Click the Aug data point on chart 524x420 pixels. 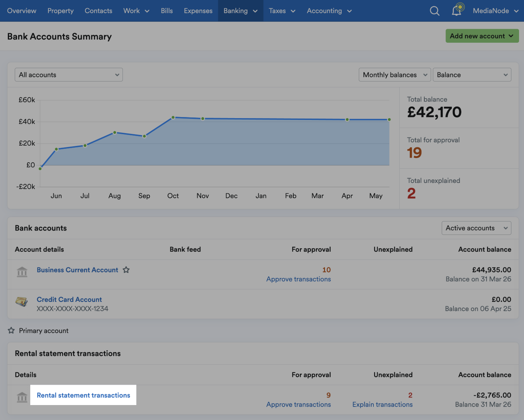(115, 132)
